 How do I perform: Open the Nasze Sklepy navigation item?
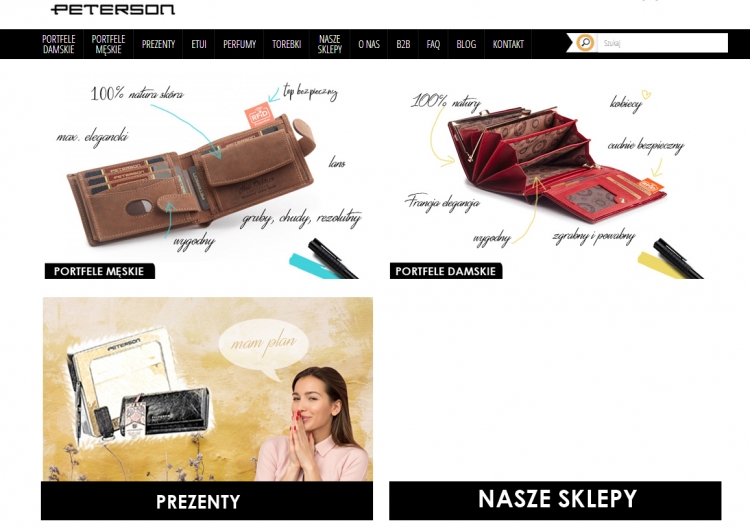coord(330,44)
